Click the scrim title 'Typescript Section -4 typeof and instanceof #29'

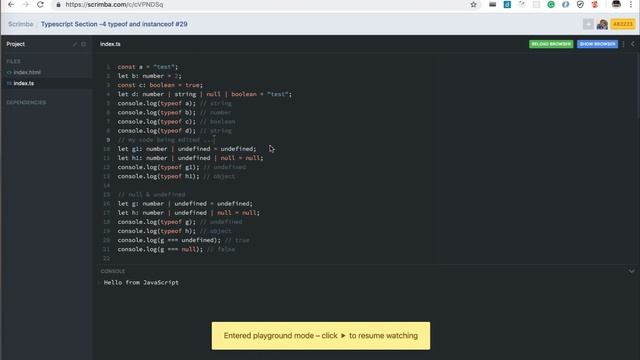[114, 24]
